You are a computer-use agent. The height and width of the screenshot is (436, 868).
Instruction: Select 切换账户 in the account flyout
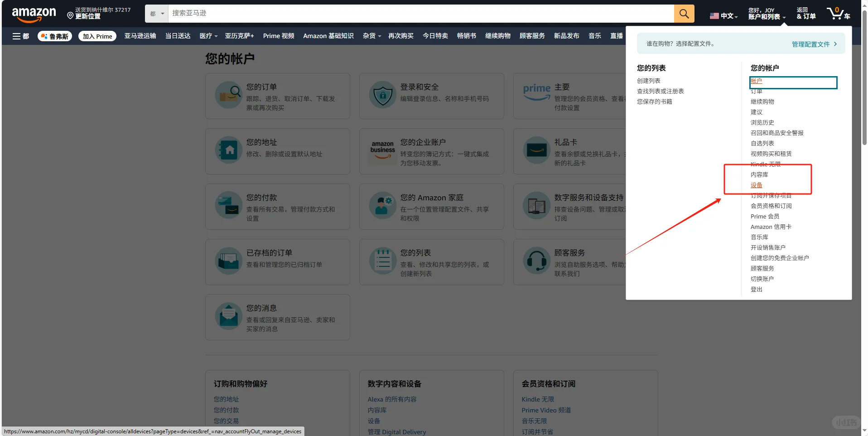[762, 279]
